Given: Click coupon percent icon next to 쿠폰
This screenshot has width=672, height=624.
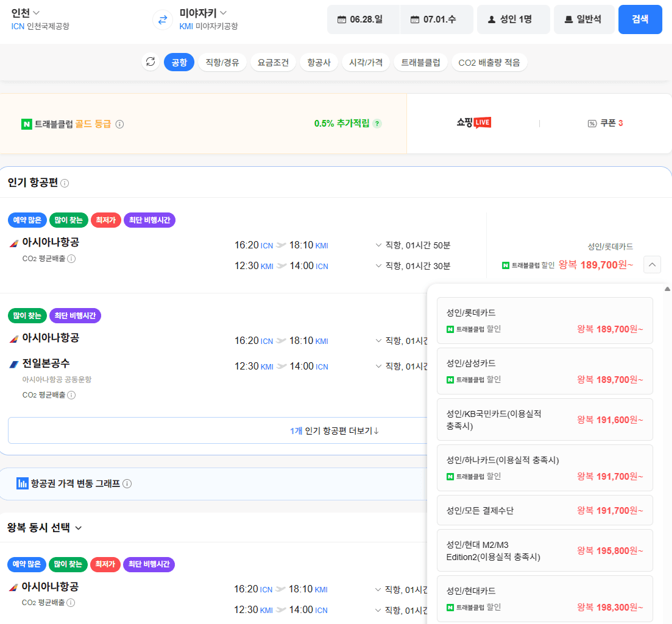Looking at the screenshot, I should point(592,124).
